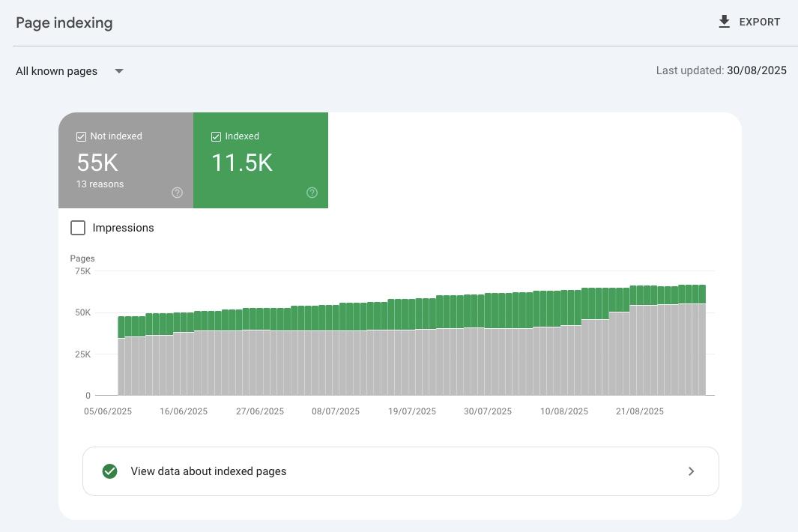Uncheck the Not indexed card checkbox

tap(81, 136)
